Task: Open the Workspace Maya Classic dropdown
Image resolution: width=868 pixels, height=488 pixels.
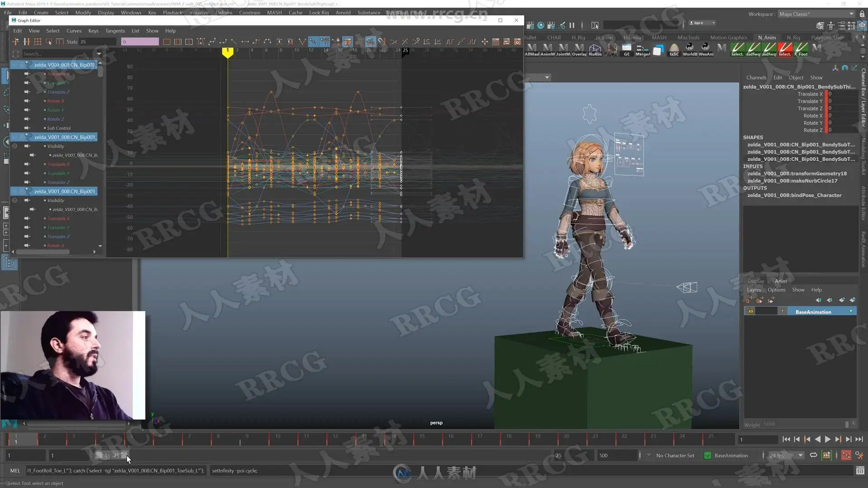Action: tap(816, 14)
